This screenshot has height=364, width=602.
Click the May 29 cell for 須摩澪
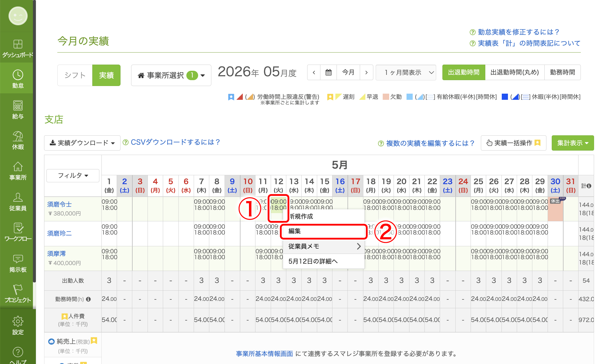[540, 258]
